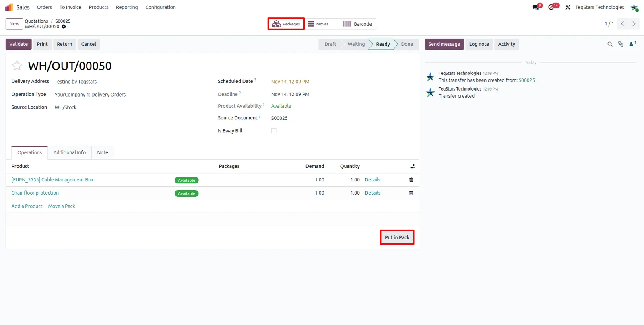The width and height of the screenshot is (644, 325).
Task: Open S00025 link in chatter message
Action: click(x=526, y=80)
